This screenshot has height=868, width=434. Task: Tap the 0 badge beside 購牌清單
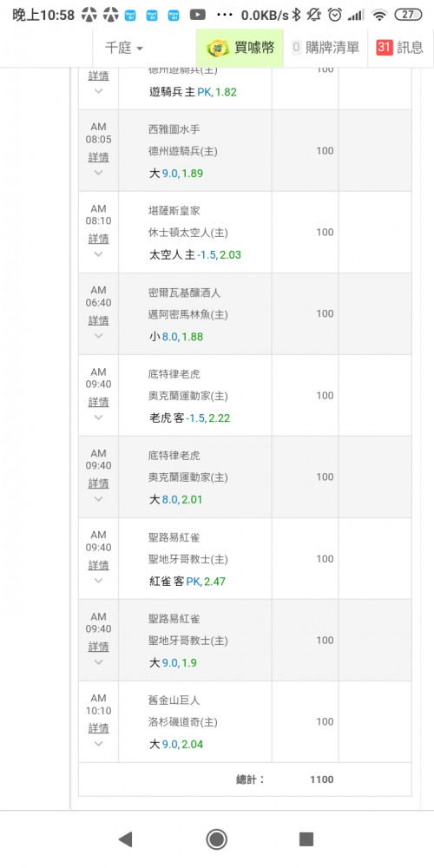click(x=297, y=48)
